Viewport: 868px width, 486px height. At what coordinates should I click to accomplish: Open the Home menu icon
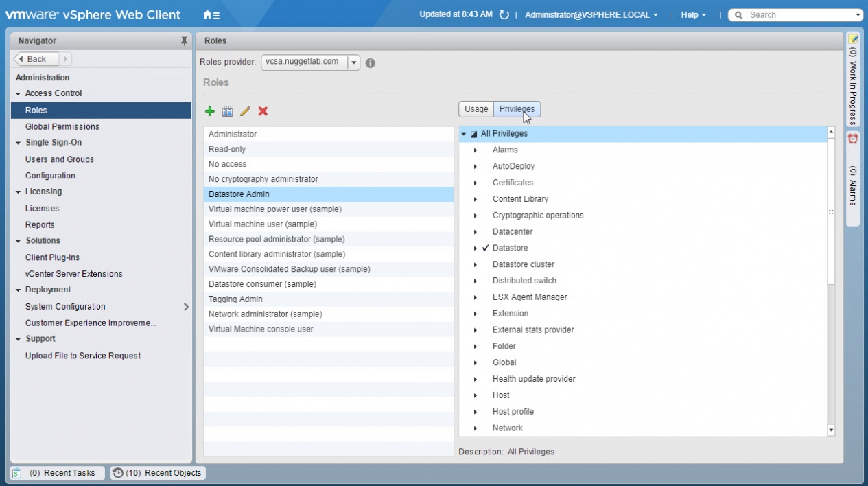click(x=211, y=14)
